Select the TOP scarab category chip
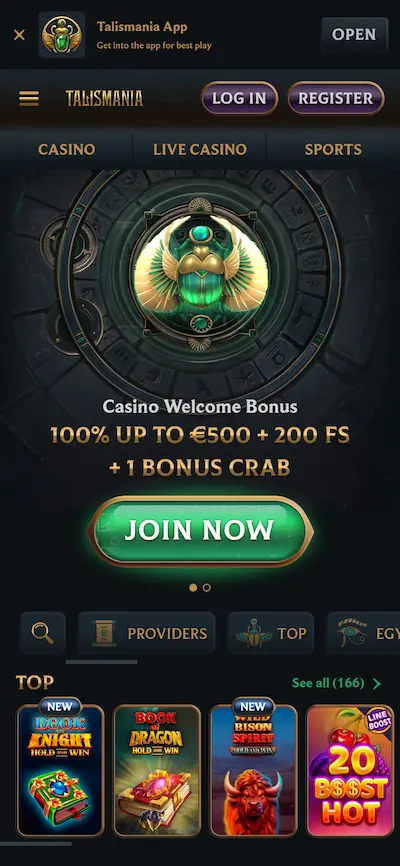This screenshot has height=866, width=400. pyautogui.click(x=271, y=633)
